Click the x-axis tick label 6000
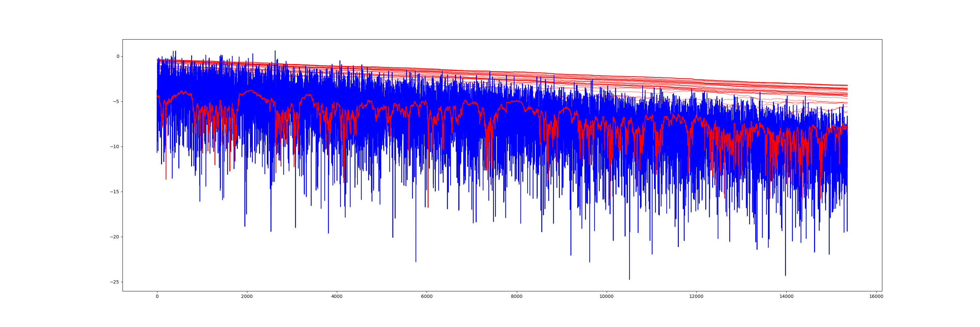 coord(427,297)
